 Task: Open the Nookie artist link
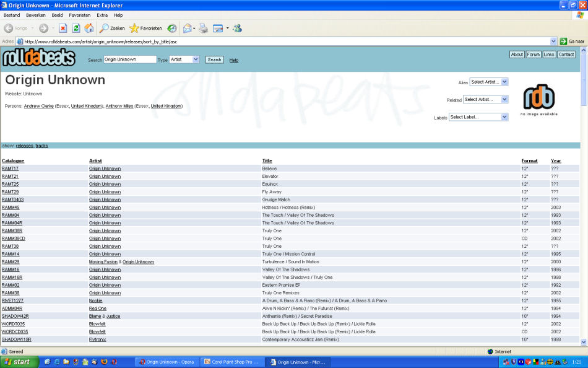coord(95,301)
